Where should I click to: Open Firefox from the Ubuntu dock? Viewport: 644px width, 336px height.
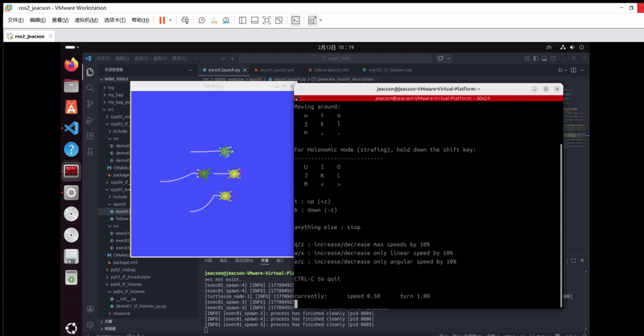coord(71,64)
